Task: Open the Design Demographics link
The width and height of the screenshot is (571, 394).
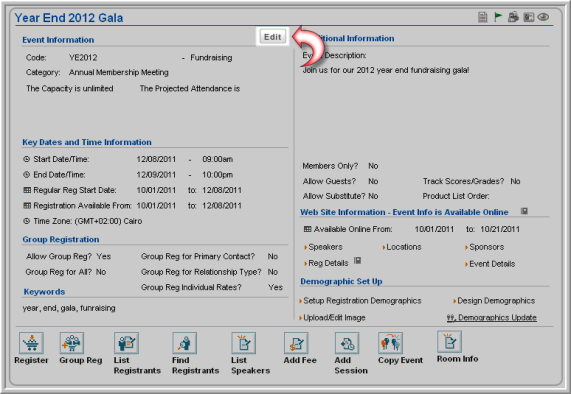Action: (496, 301)
